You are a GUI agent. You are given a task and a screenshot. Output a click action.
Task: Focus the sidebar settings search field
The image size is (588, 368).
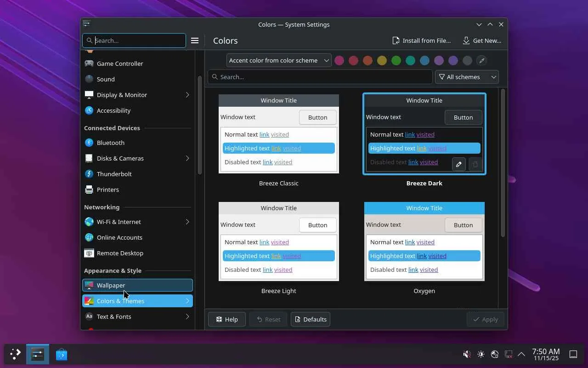(134, 40)
